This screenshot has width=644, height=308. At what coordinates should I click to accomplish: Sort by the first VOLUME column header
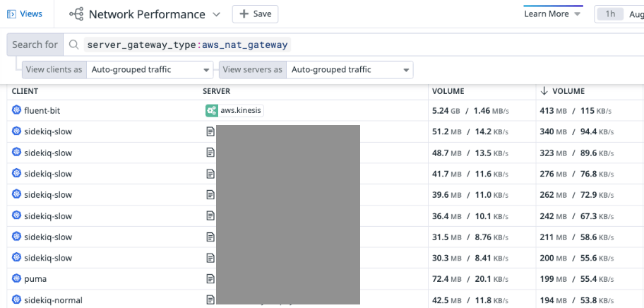pyautogui.click(x=448, y=91)
